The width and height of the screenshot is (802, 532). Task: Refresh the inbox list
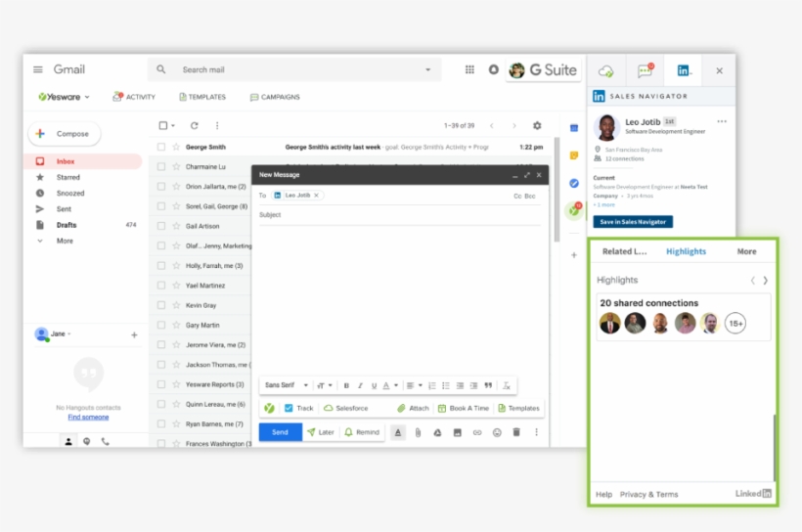pyautogui.click(x=195, y=125)
